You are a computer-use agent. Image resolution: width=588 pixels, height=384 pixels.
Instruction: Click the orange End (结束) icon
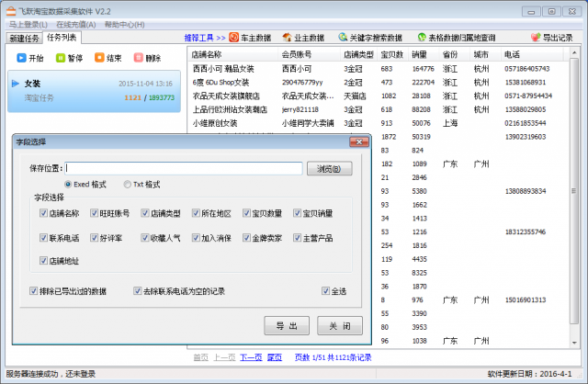tap(99, 58)
